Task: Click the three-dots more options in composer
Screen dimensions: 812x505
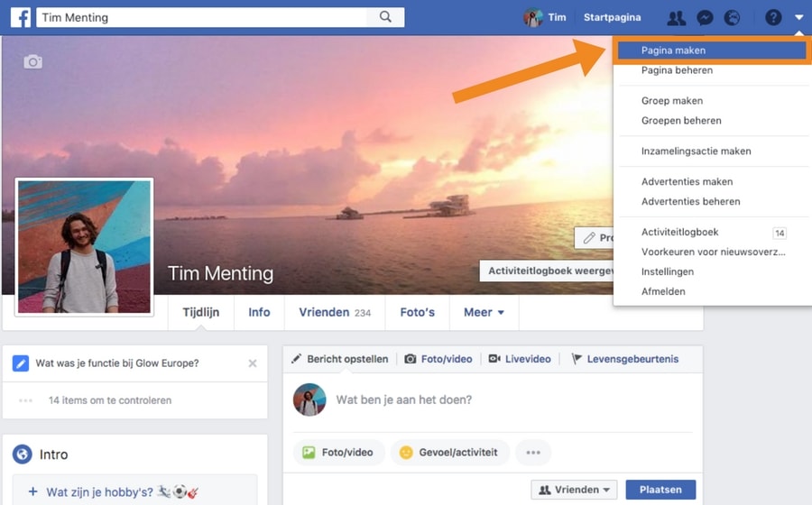Action: pos(533,452)
